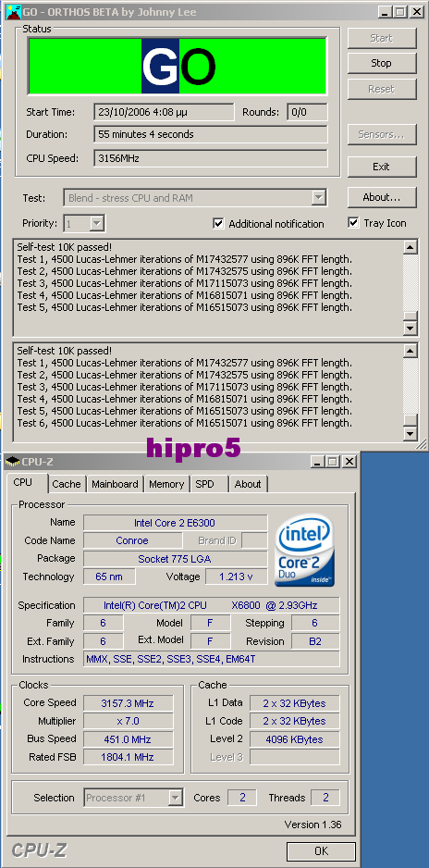Image resolution: width=429 pixels, height=868 pixels.
Task: Click the Exit button in ORTHOS
Action: coord(382,167)
